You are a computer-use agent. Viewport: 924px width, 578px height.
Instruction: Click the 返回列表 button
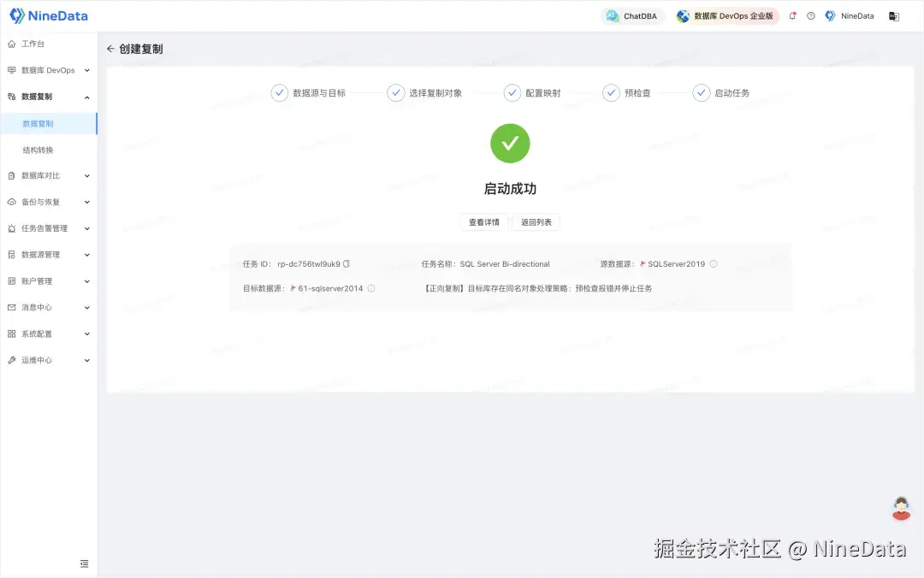pos(538,221)
